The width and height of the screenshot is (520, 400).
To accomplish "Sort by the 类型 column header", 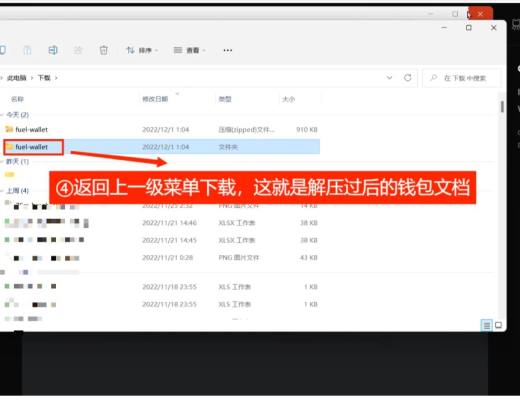I will (225, 99).
